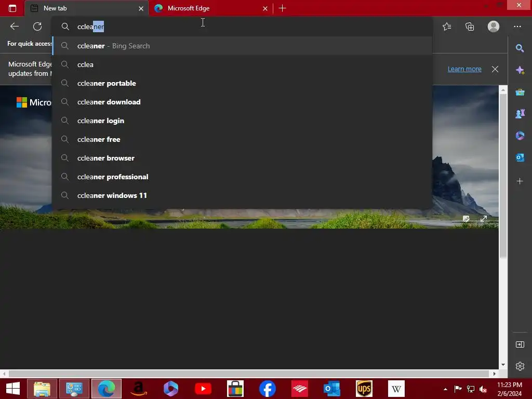Open Settings and more ellipsis menu

click(x=517, y=26)
